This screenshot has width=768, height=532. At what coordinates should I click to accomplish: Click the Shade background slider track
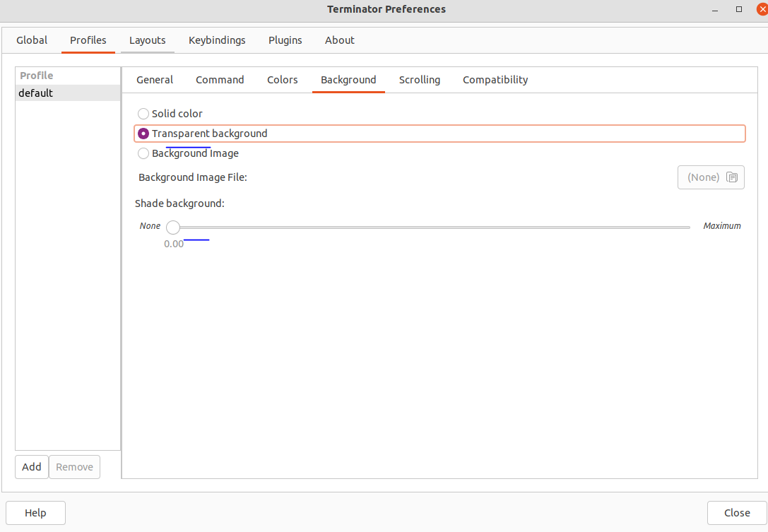tap(428, 227)
